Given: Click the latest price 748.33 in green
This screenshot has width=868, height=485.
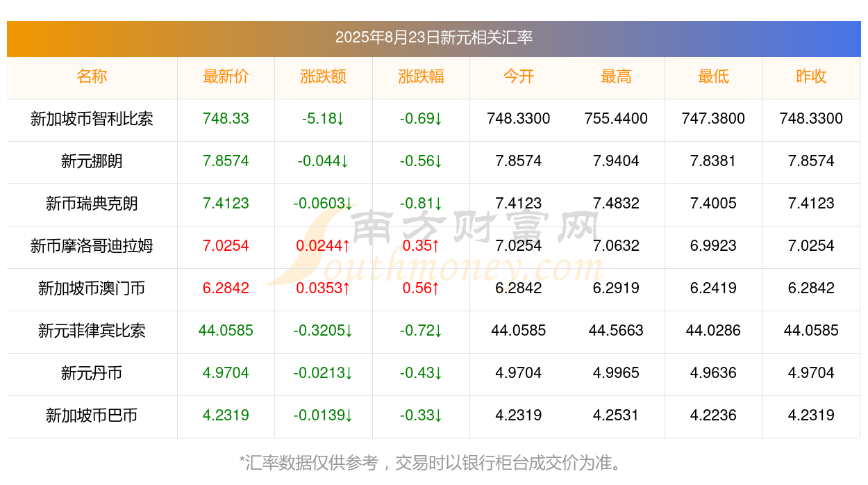Looking at the screenshot, I should pyautogui.click(x=226, y=119).
